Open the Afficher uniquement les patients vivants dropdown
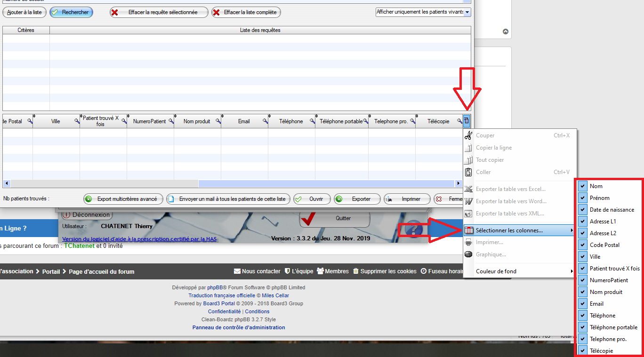The height and width of the screenshot is (357, 644). 467,12
